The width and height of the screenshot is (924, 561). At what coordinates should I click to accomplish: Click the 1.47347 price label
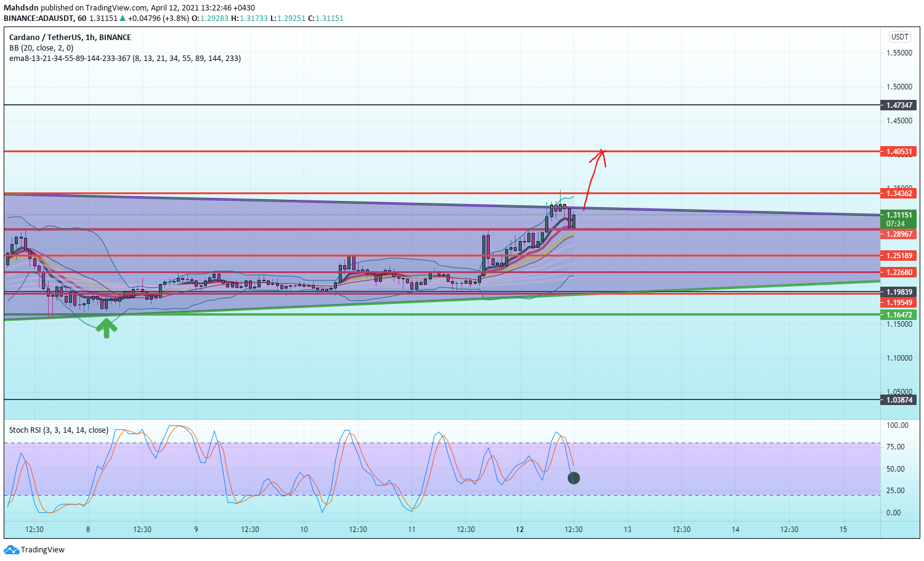click(x=899, y=105)
